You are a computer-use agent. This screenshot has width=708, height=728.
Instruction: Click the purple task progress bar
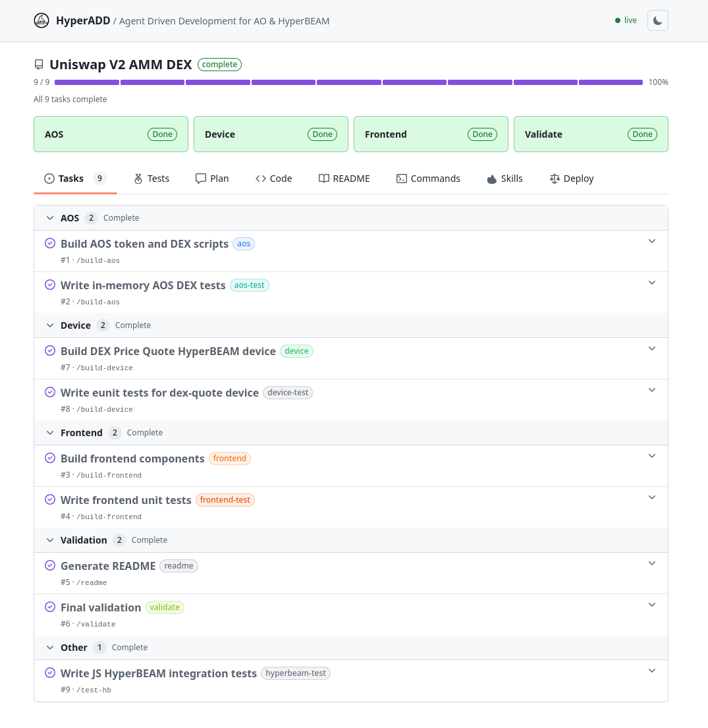[348, 82]
